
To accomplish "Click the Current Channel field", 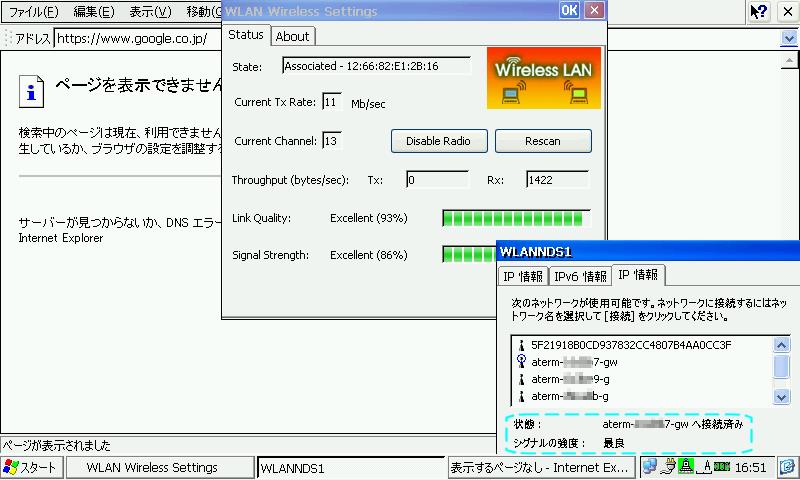I will pos(332,141).
